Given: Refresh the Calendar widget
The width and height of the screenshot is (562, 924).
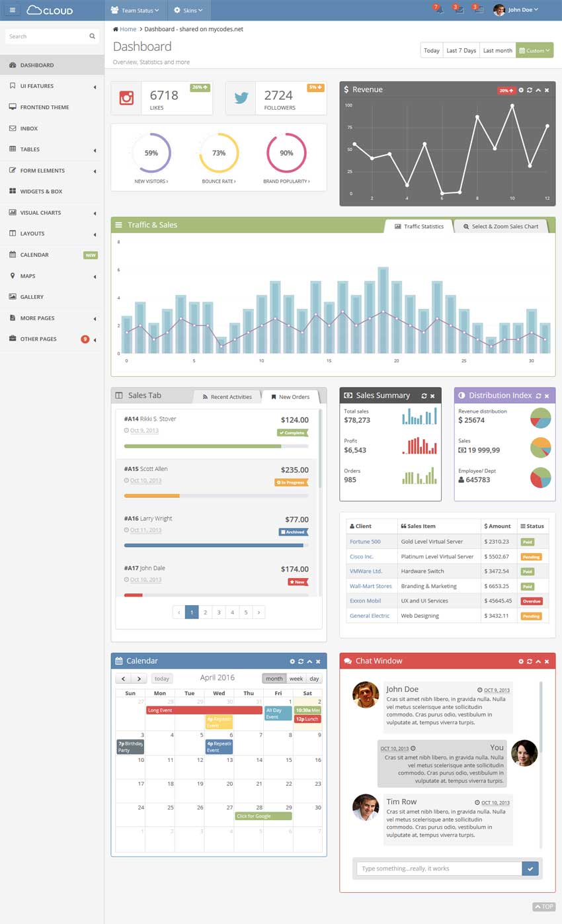Looking at the screenshot, I should point(301,661).
